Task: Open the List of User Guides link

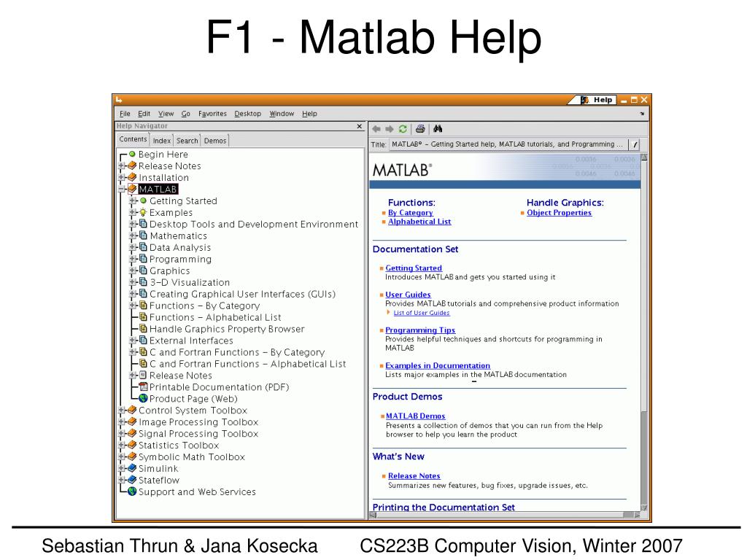Action: click(422, 313)
